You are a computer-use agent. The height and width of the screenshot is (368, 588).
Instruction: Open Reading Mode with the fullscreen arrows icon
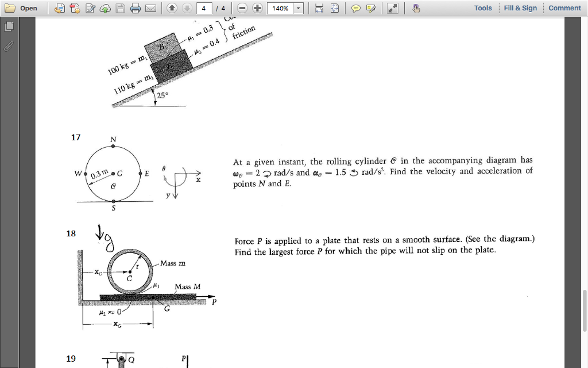394,8
